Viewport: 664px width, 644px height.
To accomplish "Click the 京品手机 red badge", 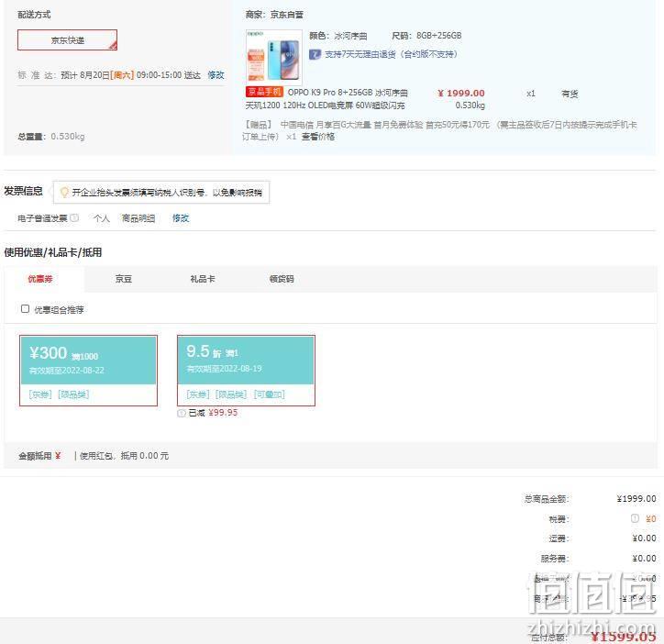I will click(264, 92).
